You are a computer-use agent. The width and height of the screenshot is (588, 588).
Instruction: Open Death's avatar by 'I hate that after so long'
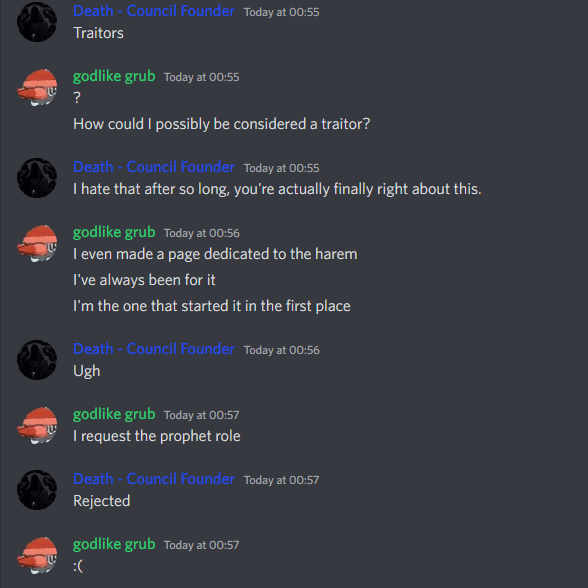click(37, 178)
